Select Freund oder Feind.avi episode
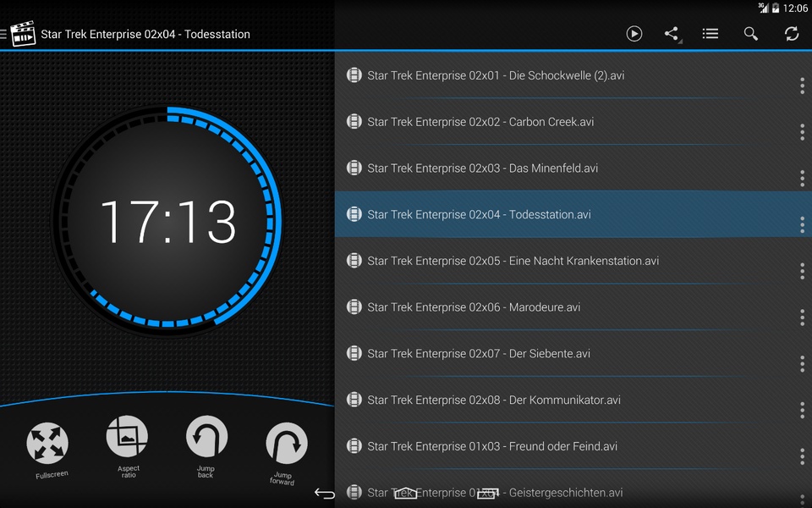Screen dimensions: 812x508 coord(573,446)
